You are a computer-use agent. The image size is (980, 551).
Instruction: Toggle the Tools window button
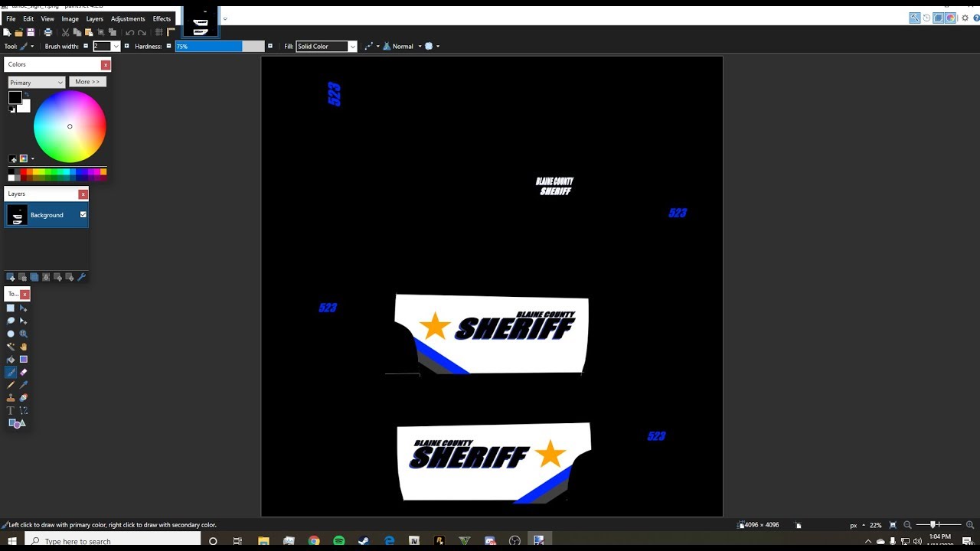pos(915,18)
